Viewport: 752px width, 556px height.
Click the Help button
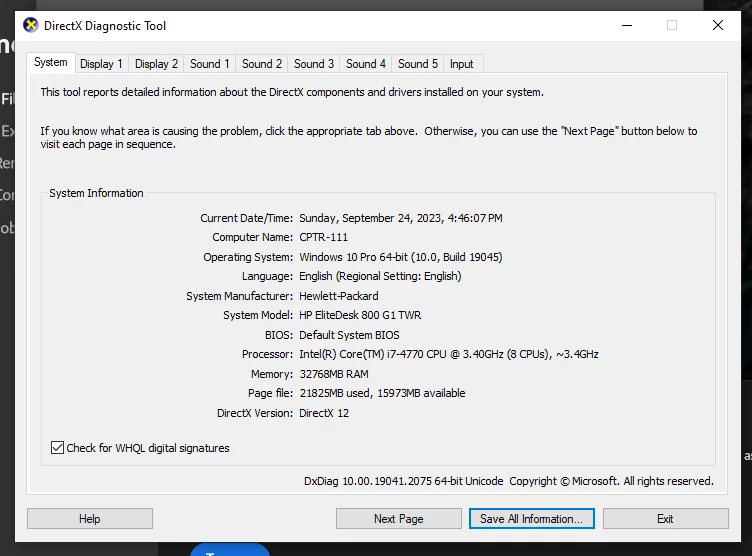(90, 519)
